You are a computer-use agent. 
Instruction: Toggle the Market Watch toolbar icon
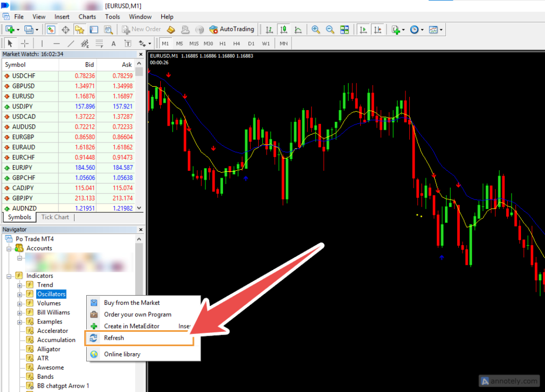[51, 29]
